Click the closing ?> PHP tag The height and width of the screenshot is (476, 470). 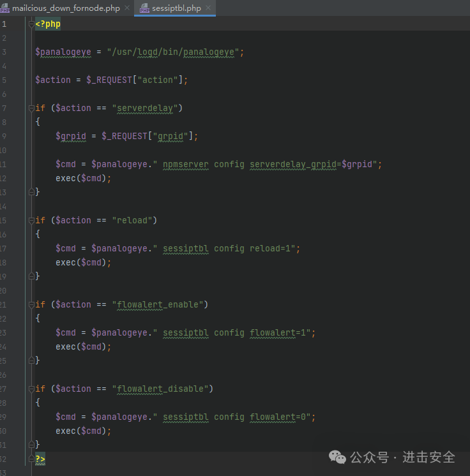pos(40,458)
